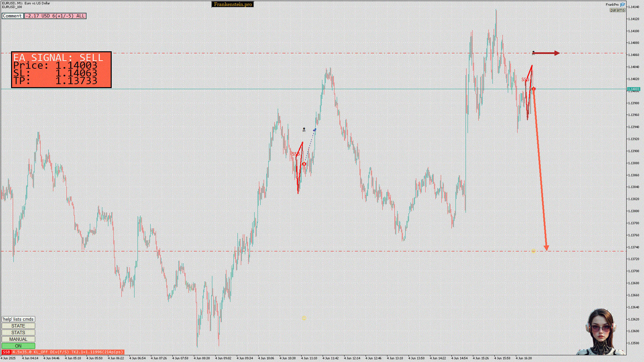
Task: Click the blue up-arrow trade exit marker
Action: tap(315, 129)
